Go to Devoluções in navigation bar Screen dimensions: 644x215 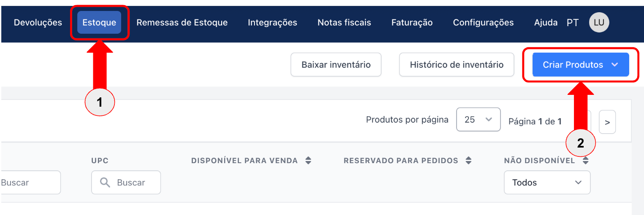click(38, 23)
